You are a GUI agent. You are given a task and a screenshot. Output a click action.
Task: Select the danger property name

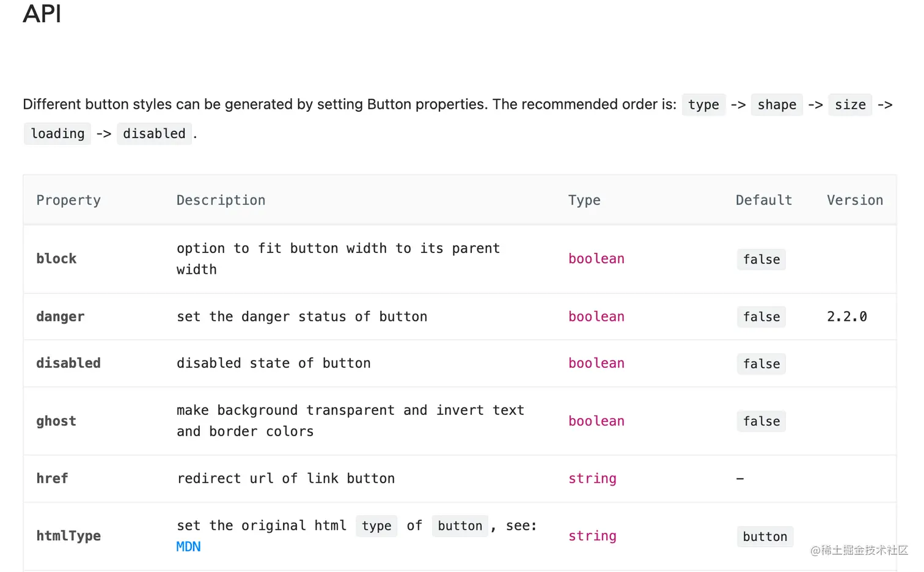point(60,317)
